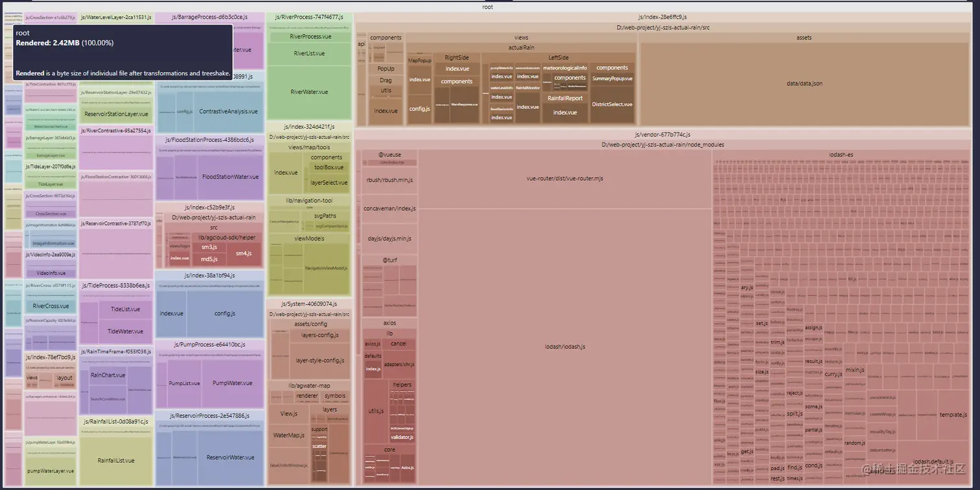Select the RiverList.vue block
This screenshot has width=980, height=490.
[309, 53]
